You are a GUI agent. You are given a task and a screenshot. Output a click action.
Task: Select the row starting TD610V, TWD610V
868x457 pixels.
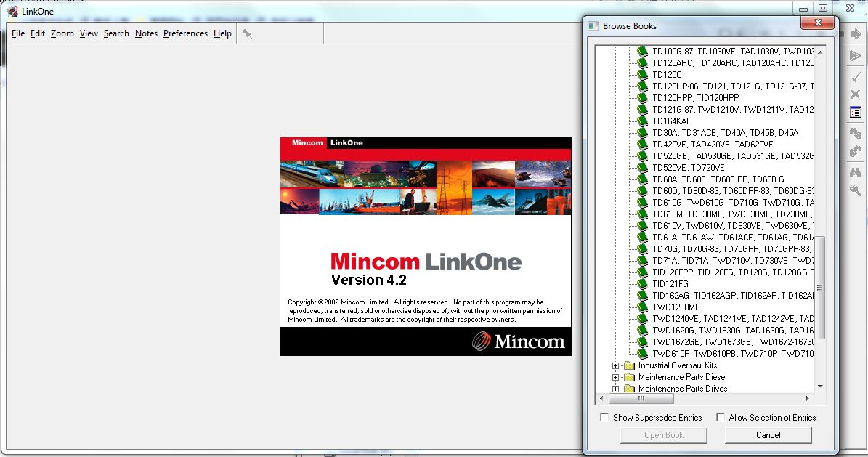[732, 226]
